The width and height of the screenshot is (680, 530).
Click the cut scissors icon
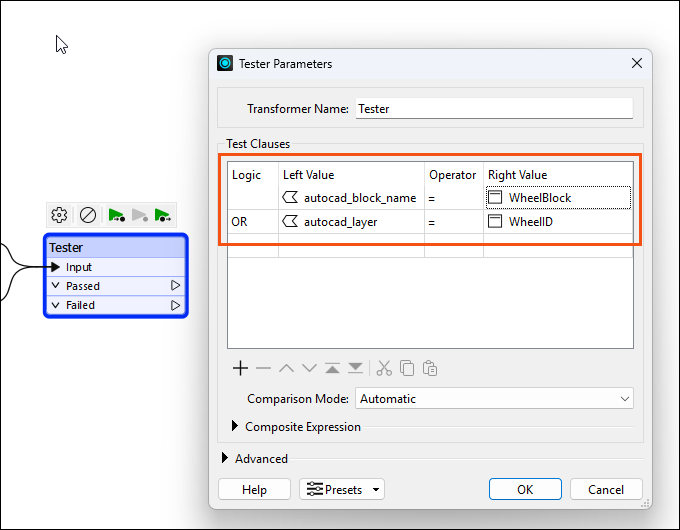[385, 368]
